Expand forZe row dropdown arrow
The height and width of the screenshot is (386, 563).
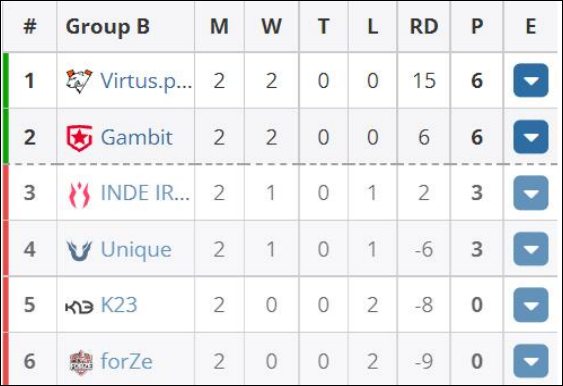pos(531,361)
